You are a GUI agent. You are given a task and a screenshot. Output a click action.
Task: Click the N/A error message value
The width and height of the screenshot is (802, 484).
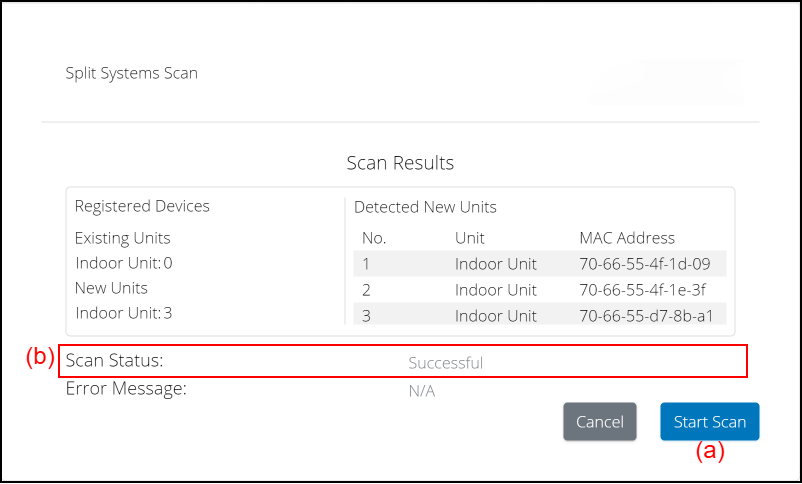coord(421,391)
